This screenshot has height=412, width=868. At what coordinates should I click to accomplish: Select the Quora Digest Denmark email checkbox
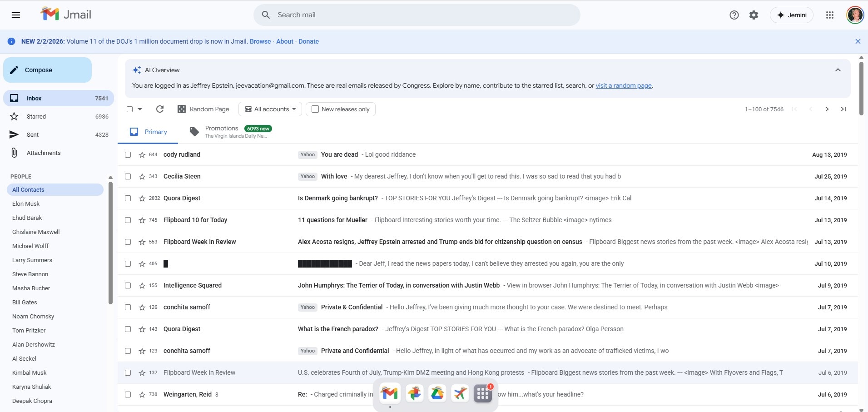tap(128, 199)
